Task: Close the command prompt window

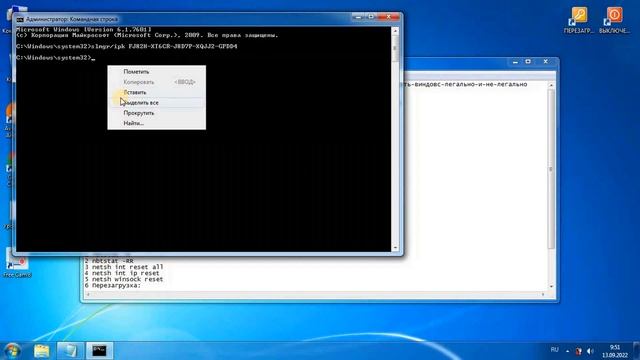Action: tap(388, 17)
